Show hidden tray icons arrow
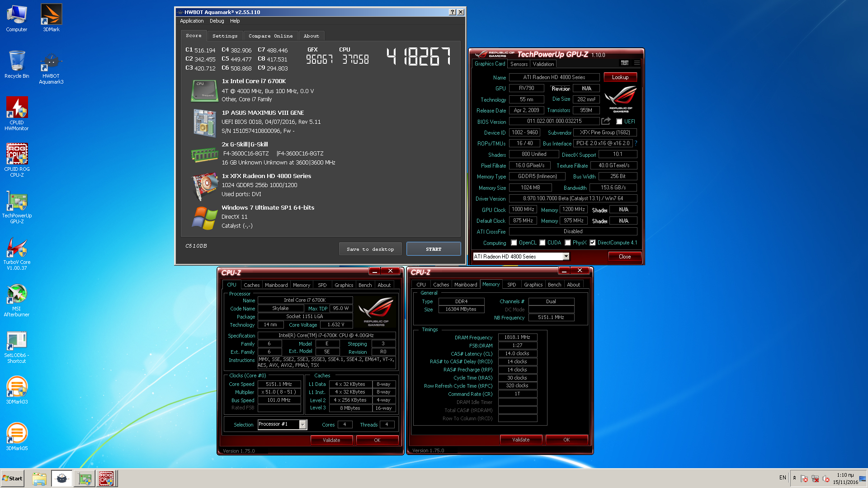The width and height of the screenshot is (868, 488). [x=794, y=478]
